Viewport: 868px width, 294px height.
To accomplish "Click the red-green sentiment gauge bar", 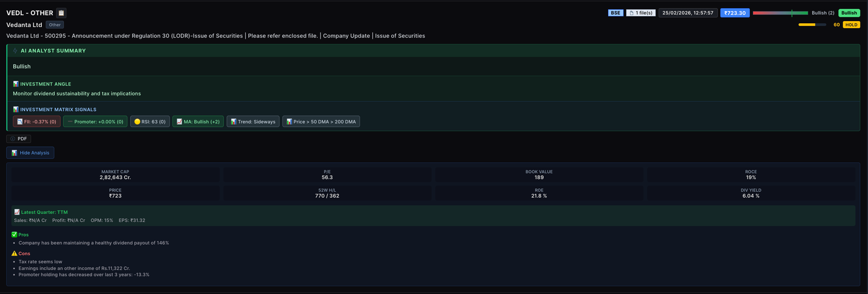I will (780, 13).
